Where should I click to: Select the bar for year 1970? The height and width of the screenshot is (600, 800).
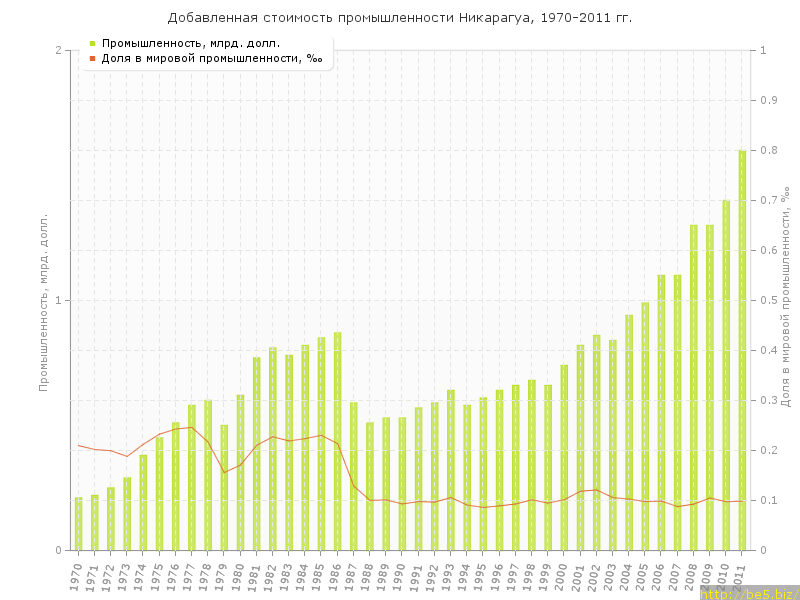pos(78,523)
